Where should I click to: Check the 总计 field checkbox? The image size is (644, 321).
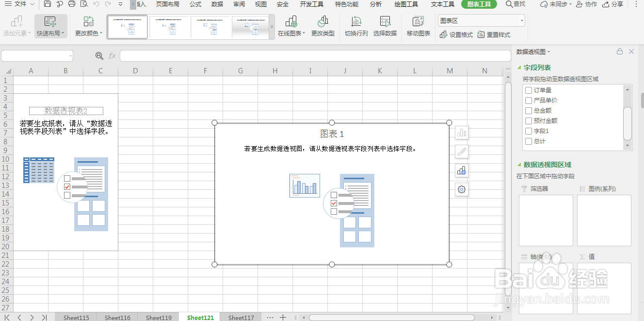point(529,141)
